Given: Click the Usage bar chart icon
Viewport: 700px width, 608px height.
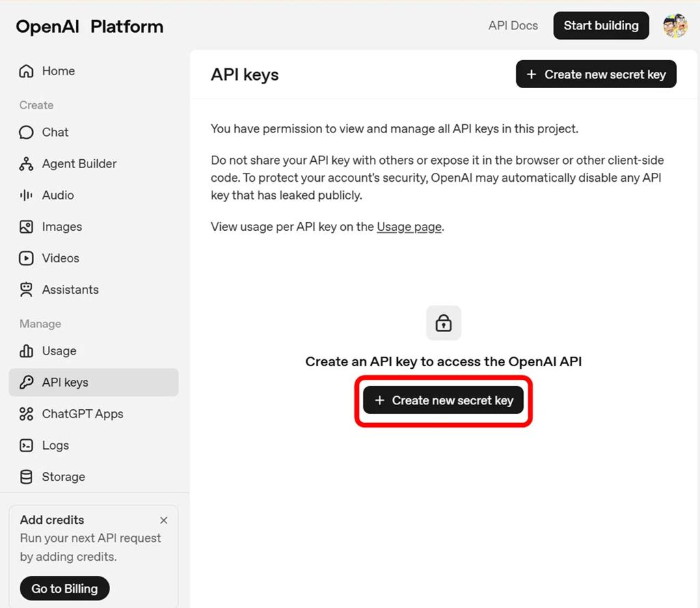Looking at the screenshot, I should 27,351.
